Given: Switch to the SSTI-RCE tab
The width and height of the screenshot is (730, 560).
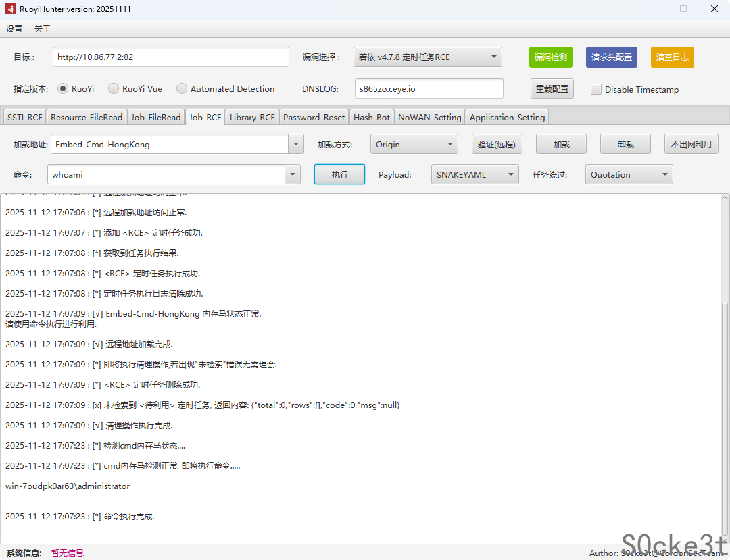Looking at the screenshot, I should (25, 118).
